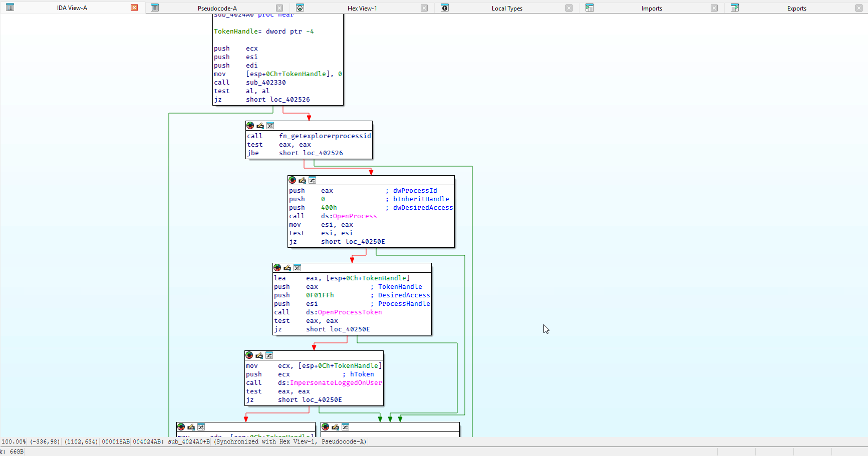The image size is (868, 456).
Task: Click the pencil edit icon on the OpenProcess block
Action: point(302,180)
